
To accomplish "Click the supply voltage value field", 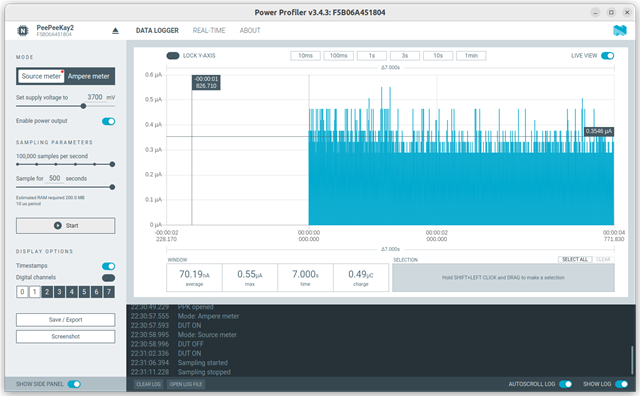I will coord(95,97).
